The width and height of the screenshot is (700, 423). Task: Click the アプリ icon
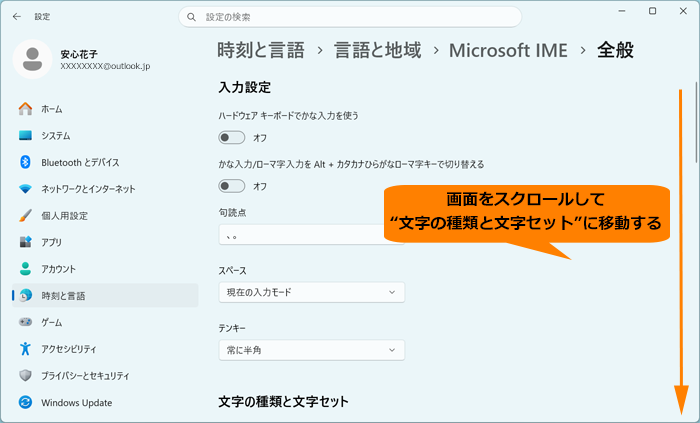pyautogui.click(x=25, y=242)
